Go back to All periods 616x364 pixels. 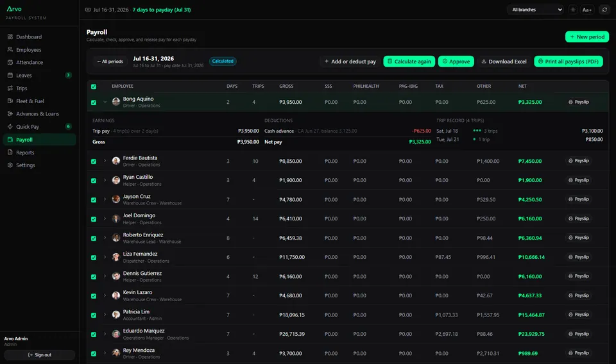[x=110, y=62]
